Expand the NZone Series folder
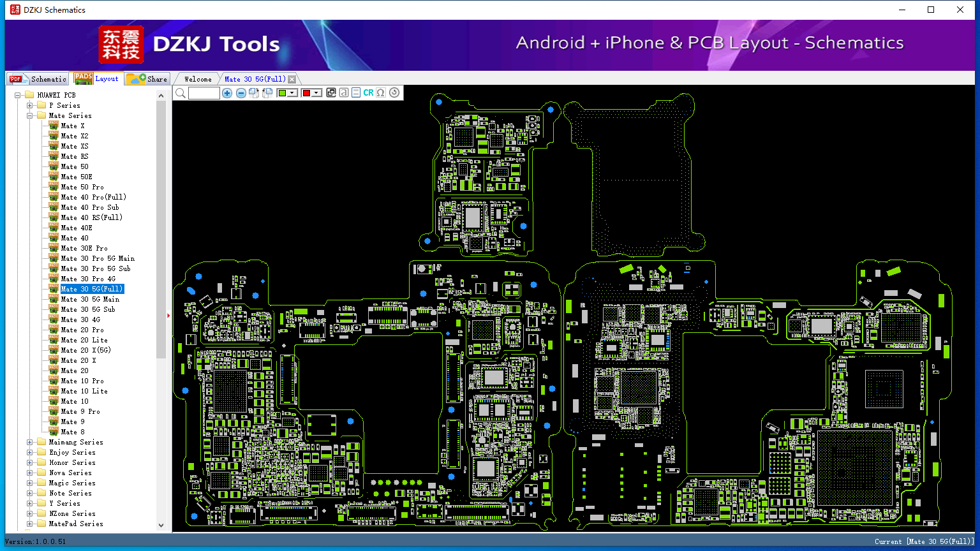Screen dimensions: 980x551 pyautogui.click(x=30, y=513)
